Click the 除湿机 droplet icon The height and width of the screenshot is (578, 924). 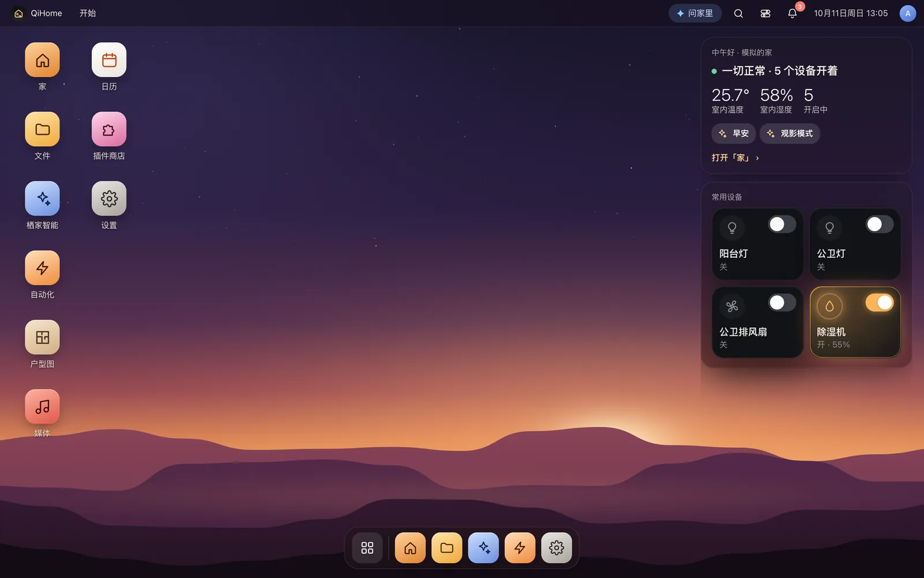click(829, 306)
